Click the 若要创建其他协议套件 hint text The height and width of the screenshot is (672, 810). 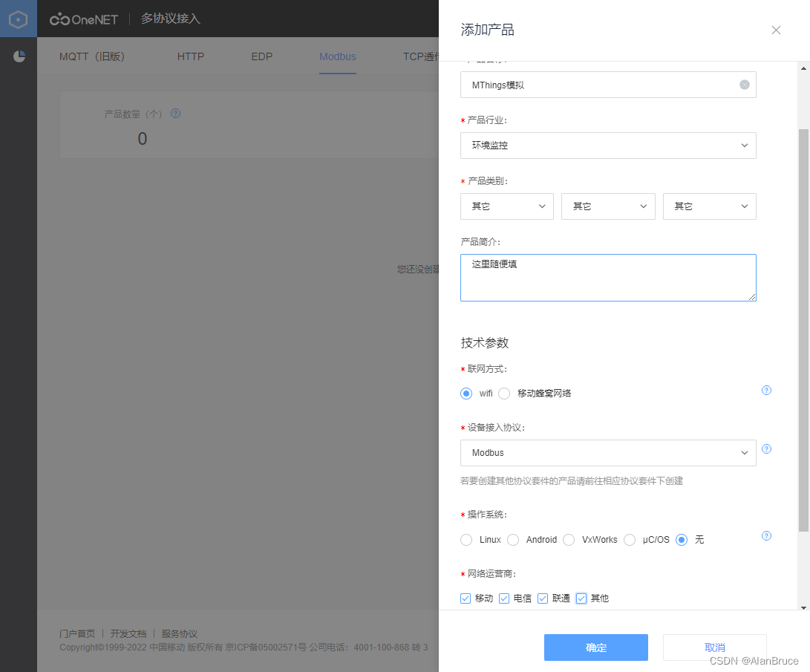tap(572, 481)
